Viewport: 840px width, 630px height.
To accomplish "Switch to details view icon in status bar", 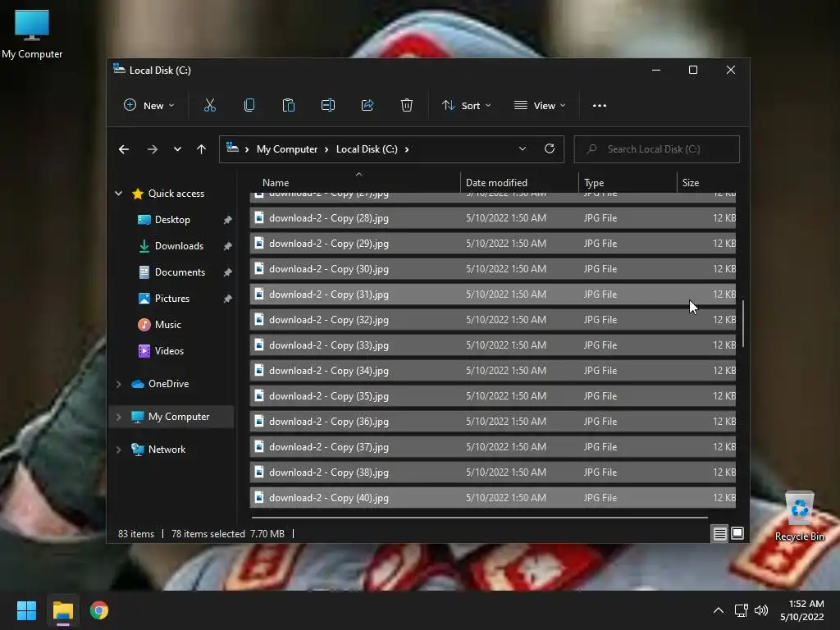I will [719, 533].
